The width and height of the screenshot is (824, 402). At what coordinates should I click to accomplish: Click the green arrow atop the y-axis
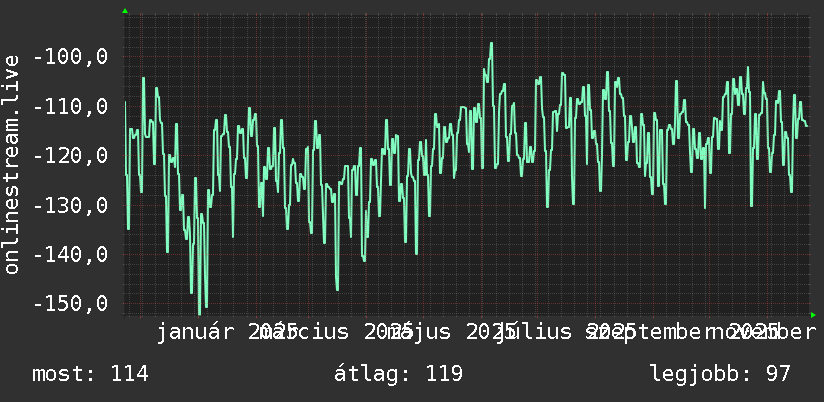125,11
